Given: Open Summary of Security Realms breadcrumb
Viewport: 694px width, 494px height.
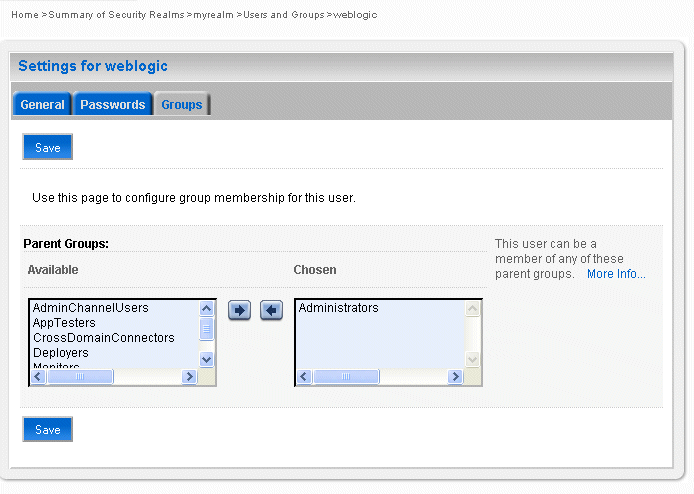Looking at the screenshot, I should 116,15.
